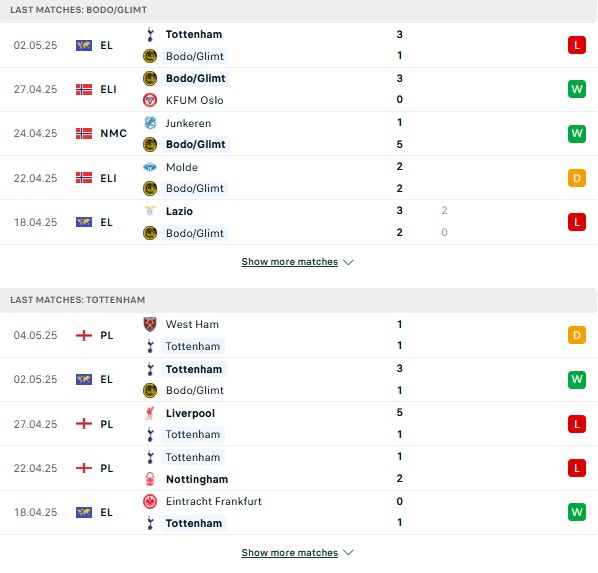The height and width of the screenshot is (573, 598).
Task: Click the Molde club crest
Action: pyautogui.click(x=150, y=167)
